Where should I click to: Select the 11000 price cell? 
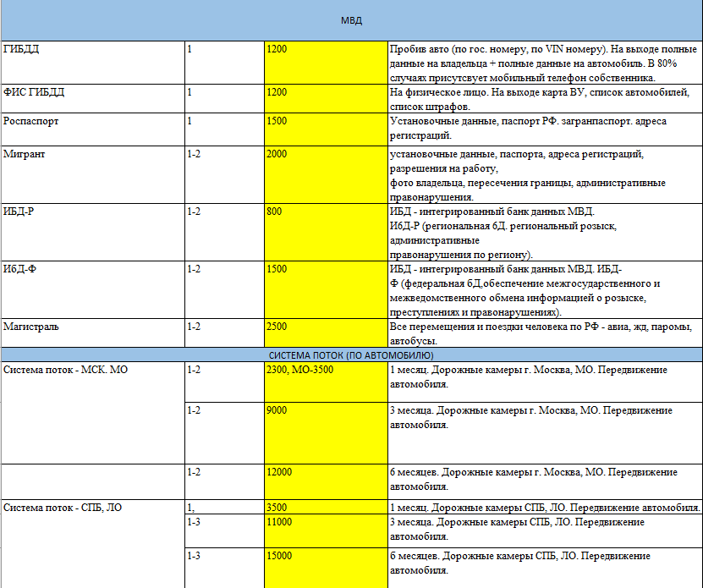tap(326, 530)
